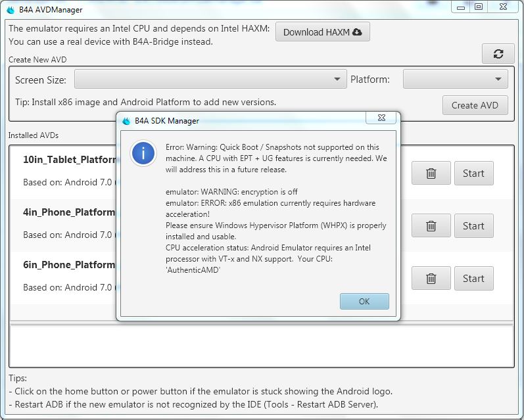Delete the 10in_Tablet AVD with trash icon

(x=431, y=173)
